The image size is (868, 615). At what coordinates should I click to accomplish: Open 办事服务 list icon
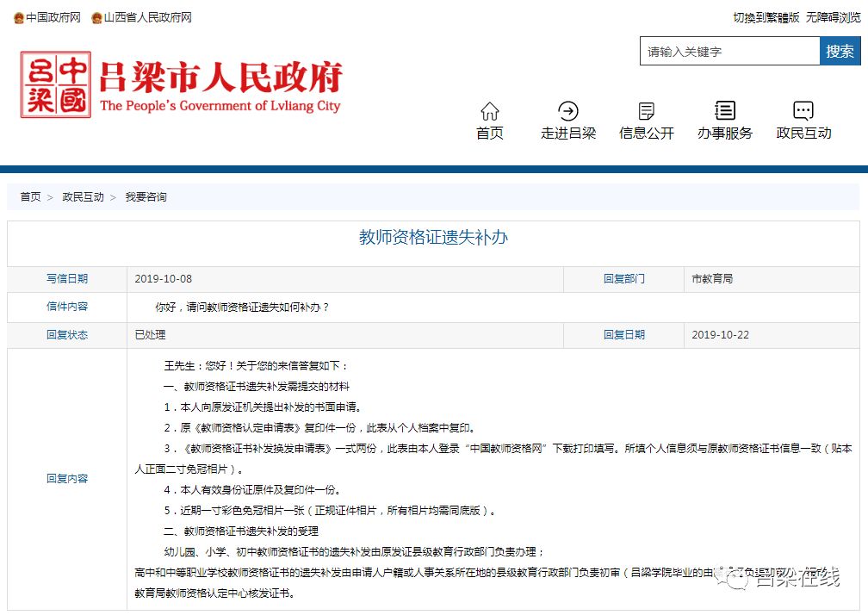click(x=725, y=111)
